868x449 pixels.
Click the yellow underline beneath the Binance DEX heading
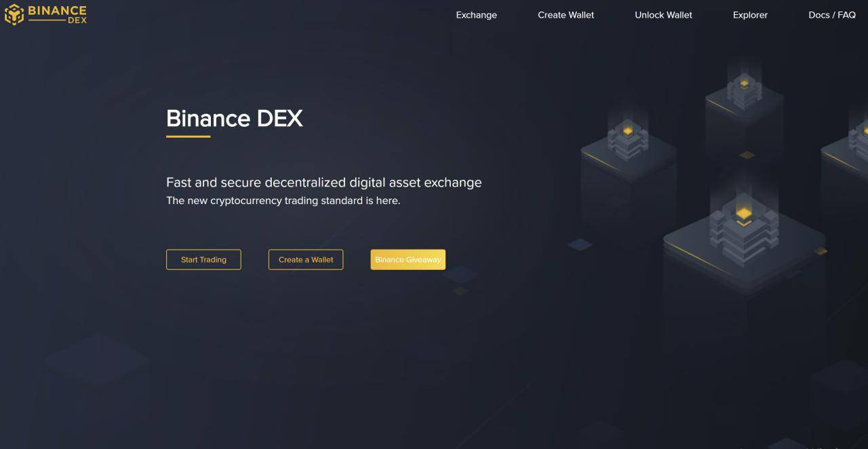188,136
